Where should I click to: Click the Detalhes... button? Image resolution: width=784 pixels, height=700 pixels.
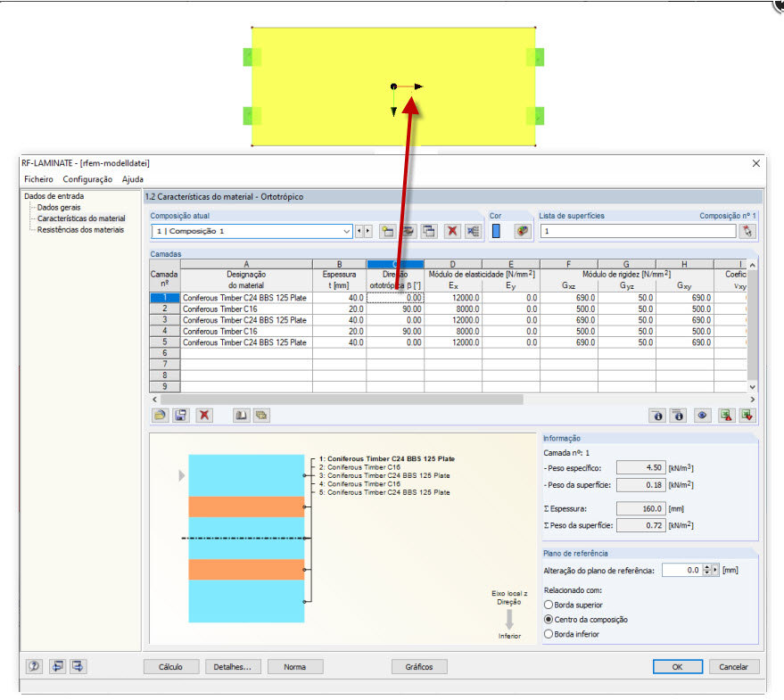(x=233, y=667)
